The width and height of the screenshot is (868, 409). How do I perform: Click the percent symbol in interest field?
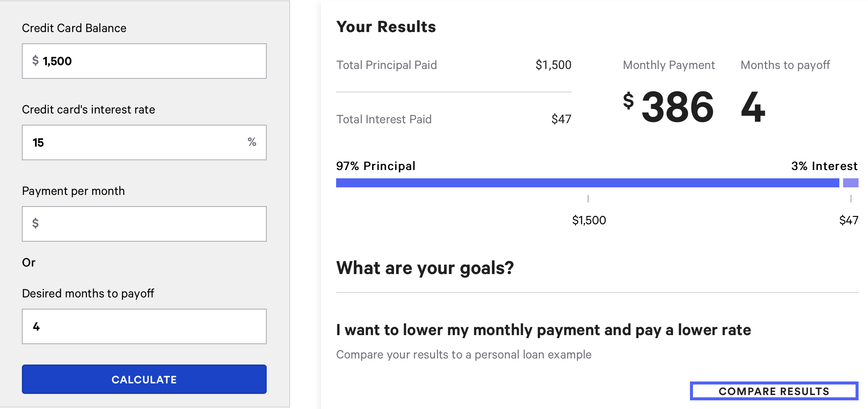tap(252, 142)
